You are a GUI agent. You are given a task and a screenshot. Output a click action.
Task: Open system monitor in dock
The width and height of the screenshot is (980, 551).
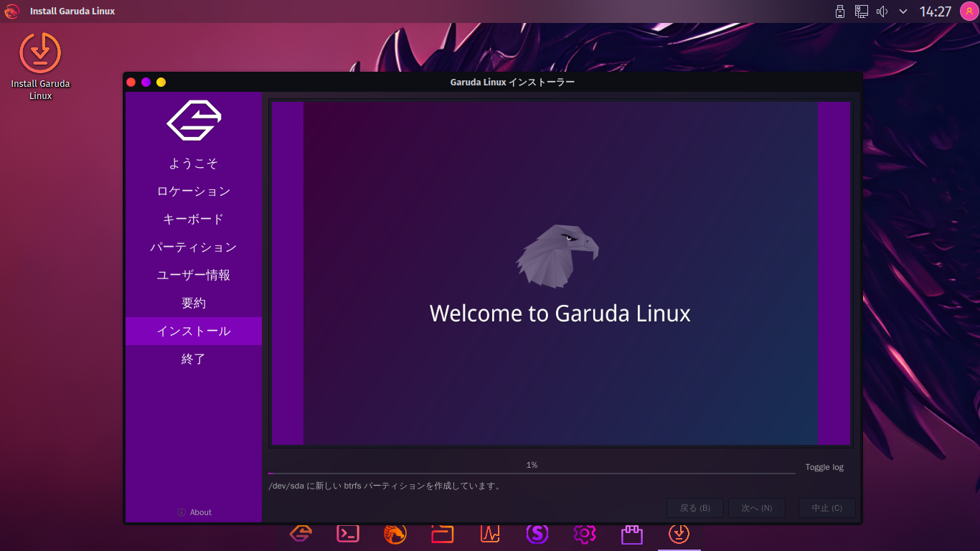click(490, 533)
